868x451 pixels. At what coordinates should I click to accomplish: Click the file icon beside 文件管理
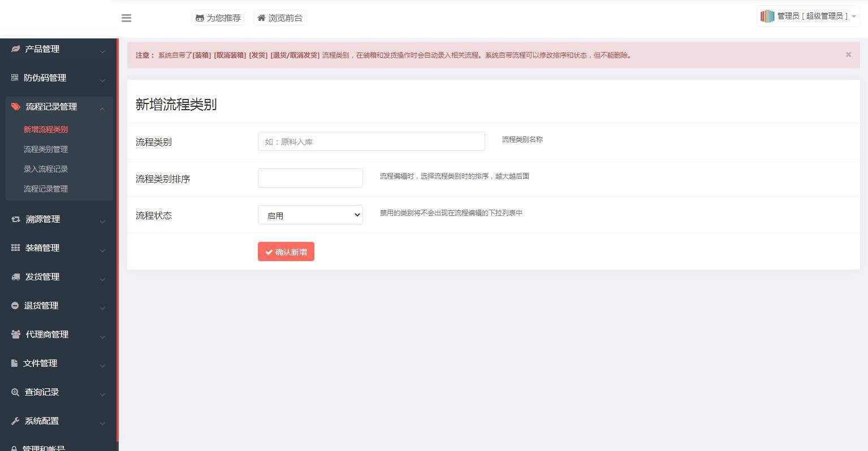coord(14,363)
